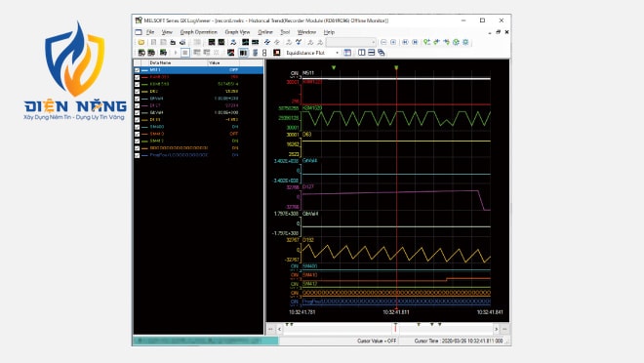The image size is (644, 363).
Task: Click the Cursor Value status bar entry
Action: (377, 341)
